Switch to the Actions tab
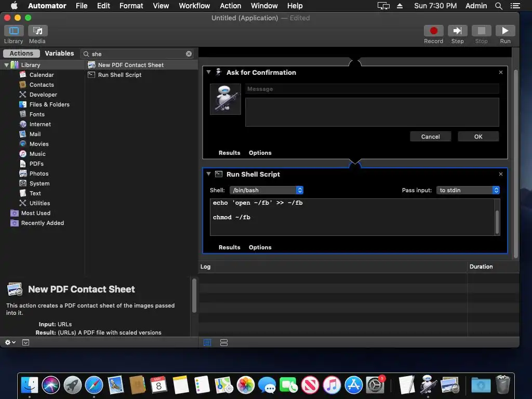 pos(21,54)
